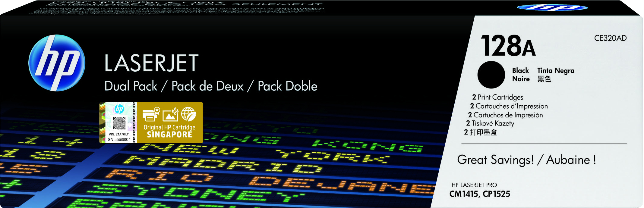Click the 'Great Savings!' text
The width and height of the screenshot is (644, 208).
[495, 160]
